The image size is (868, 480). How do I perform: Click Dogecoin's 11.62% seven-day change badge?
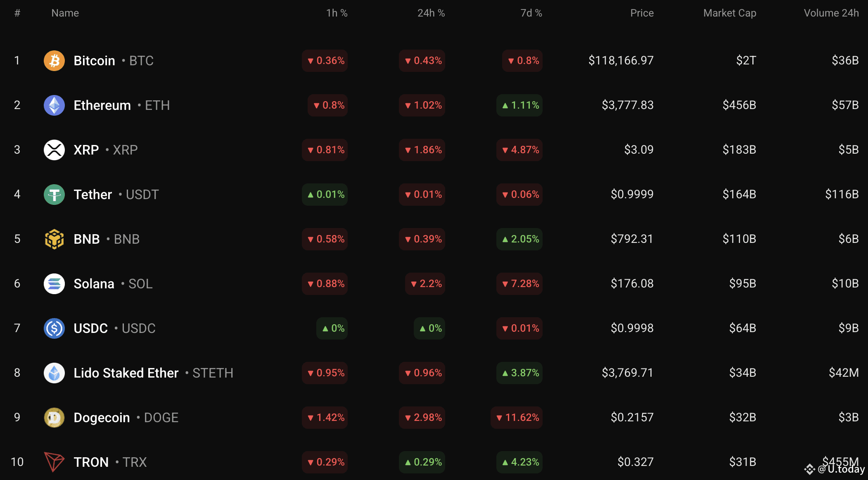click(x=517, y=418)
